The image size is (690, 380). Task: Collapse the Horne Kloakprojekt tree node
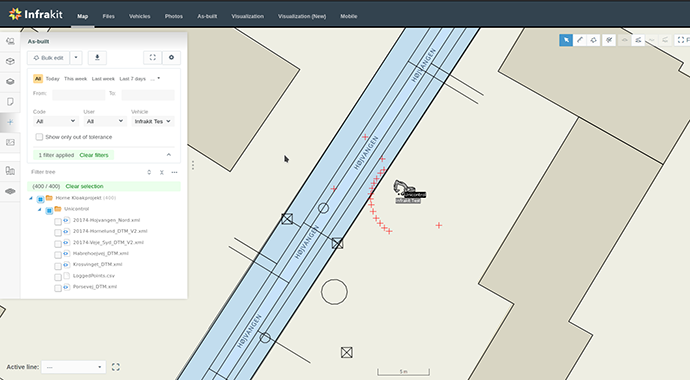31,198
